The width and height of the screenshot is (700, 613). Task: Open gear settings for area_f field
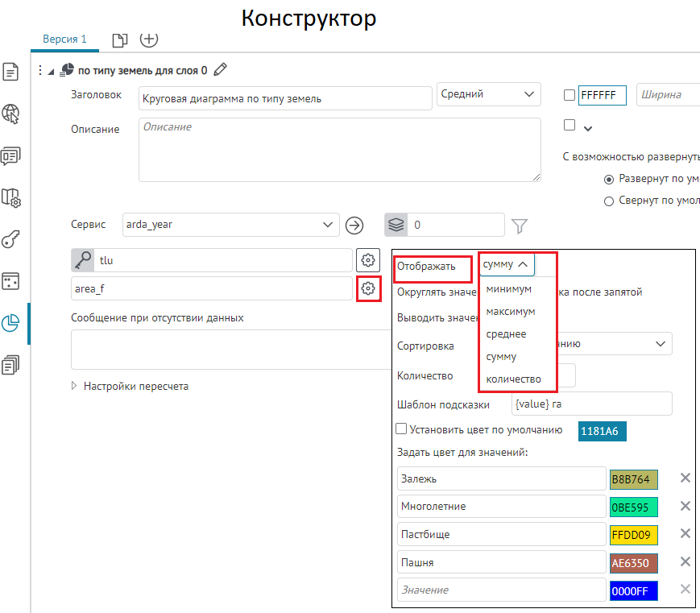(368, 288)
